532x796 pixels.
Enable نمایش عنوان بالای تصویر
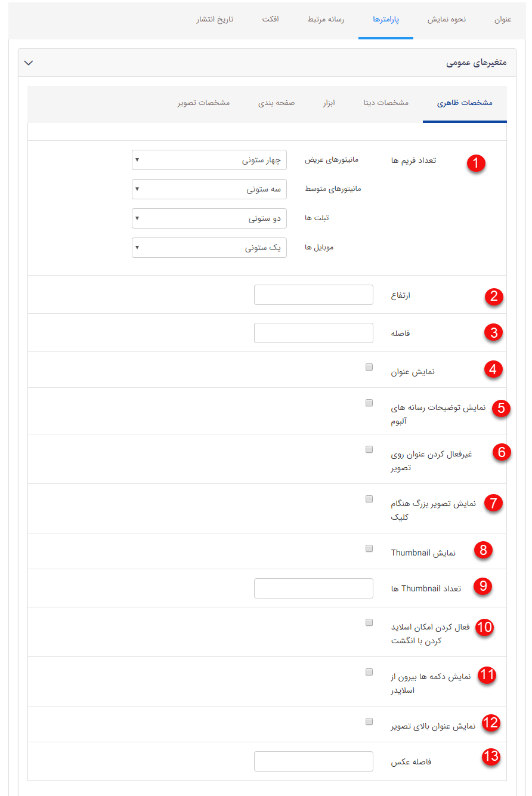pyautogui.click(x=369, y=721)
